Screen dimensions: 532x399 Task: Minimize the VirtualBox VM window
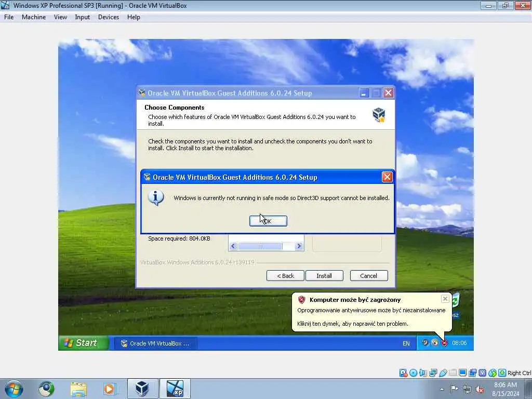[488, 5]
